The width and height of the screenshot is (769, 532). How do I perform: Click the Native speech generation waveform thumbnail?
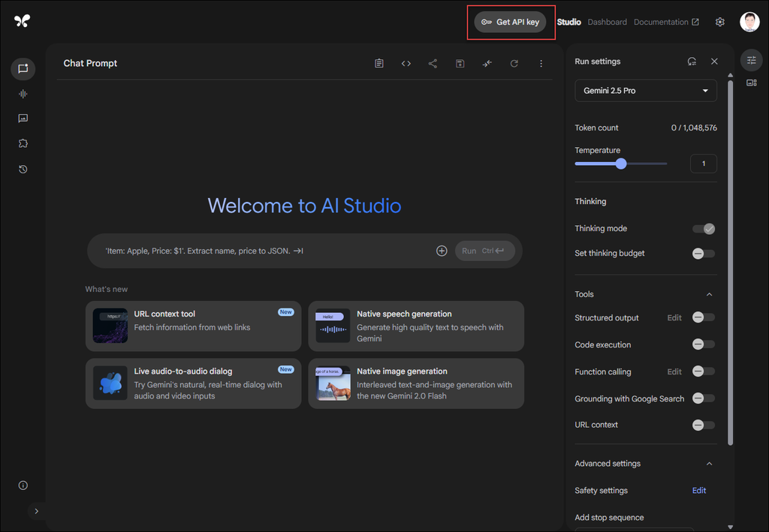(x=333, y=326)
